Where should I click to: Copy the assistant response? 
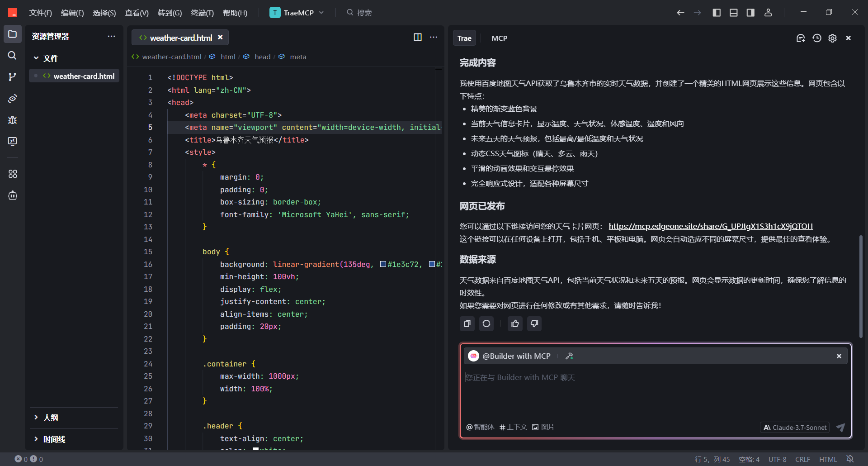pyautogui.click(x=467, y=323)
